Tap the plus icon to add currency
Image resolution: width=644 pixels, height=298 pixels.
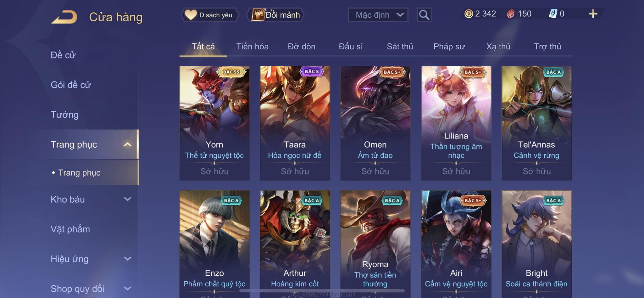[593, 14]
